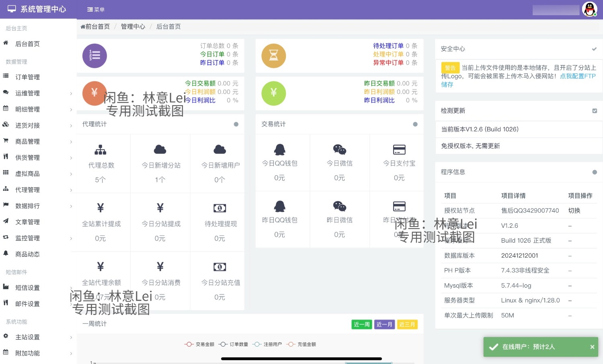
Task: Click the orange hourglass pending orders icon
Action: coord(273,56)
